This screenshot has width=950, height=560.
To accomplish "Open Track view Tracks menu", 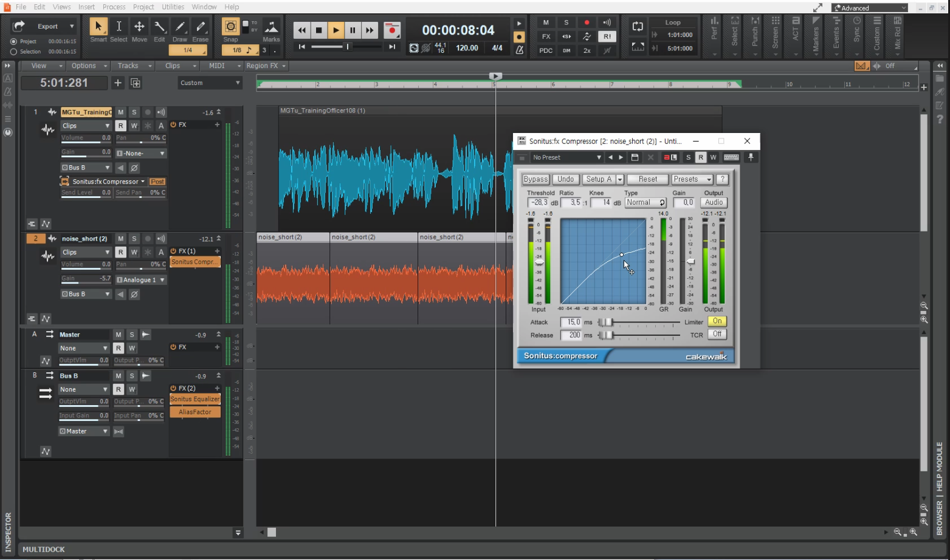I will tap(131, 66).
